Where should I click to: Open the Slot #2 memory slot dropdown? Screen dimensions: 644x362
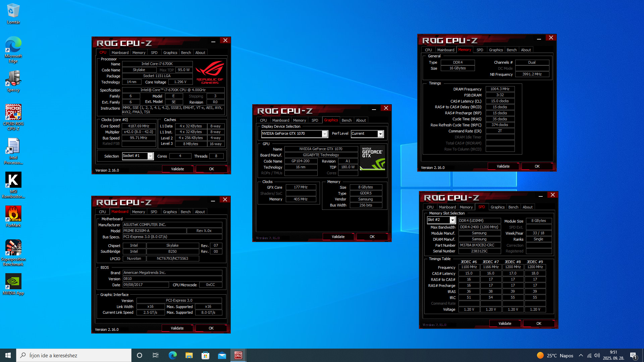point(452,220)
